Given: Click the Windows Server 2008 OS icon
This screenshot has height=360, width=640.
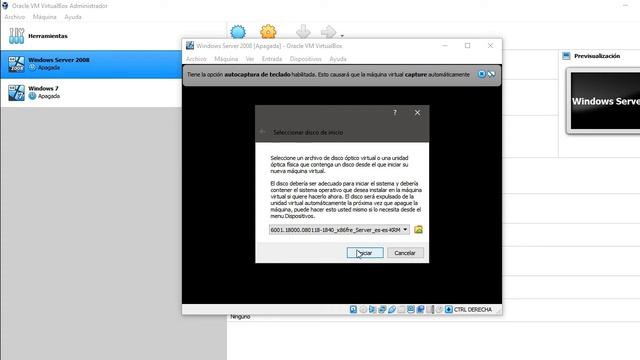Looking at the screenshot, I should click(16, 64).
